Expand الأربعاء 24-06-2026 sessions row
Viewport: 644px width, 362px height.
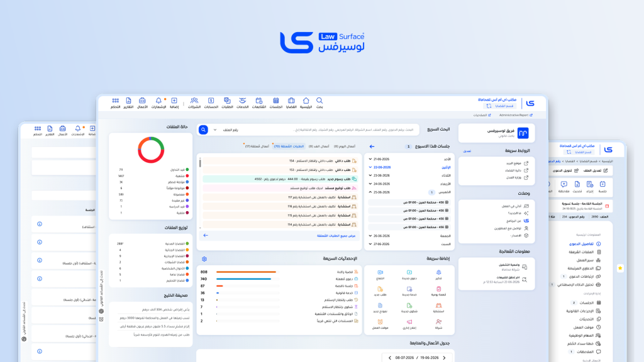[x=411, y=184]
